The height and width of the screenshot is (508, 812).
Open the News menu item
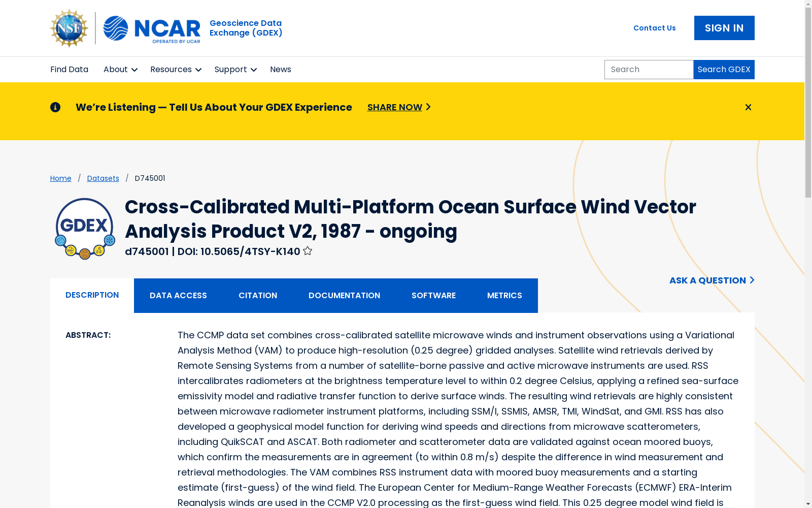[x=281, y=70]
